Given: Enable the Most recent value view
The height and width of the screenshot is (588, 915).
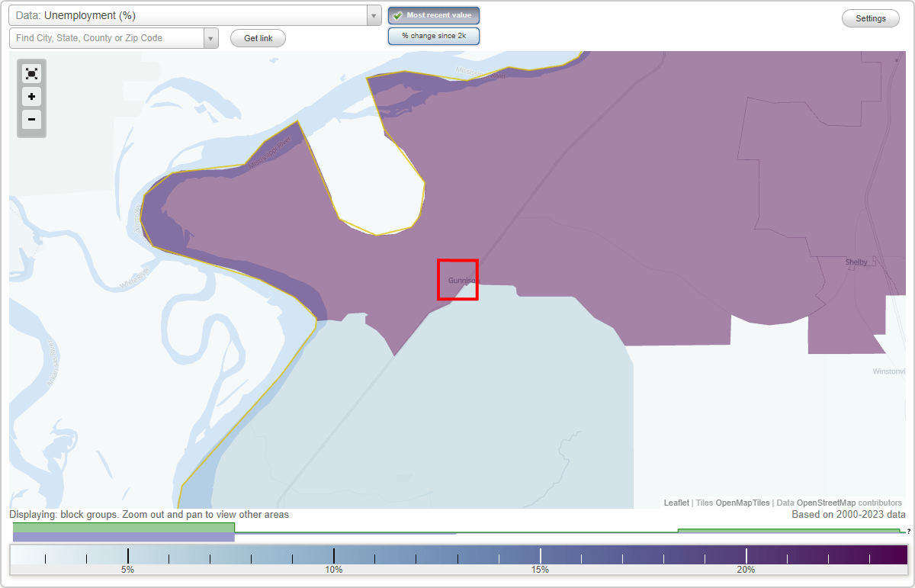Looking at the screenshot, I should (434, 15).
